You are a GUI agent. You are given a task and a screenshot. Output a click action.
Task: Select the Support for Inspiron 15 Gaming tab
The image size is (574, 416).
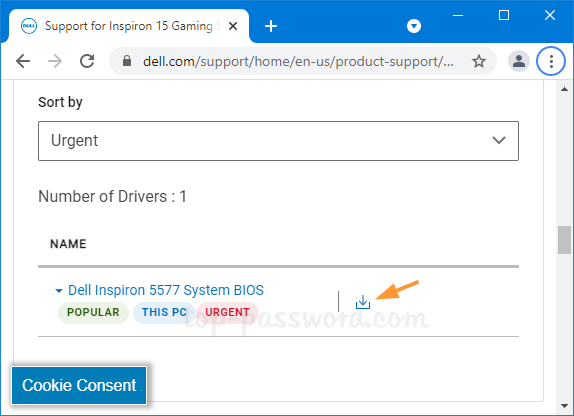[x=129, y=26]
